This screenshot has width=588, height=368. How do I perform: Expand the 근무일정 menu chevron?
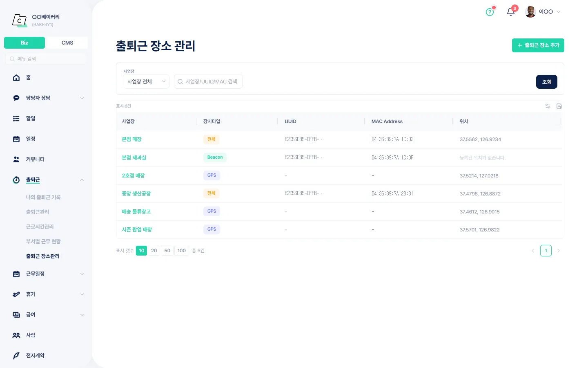coord(82,274)
